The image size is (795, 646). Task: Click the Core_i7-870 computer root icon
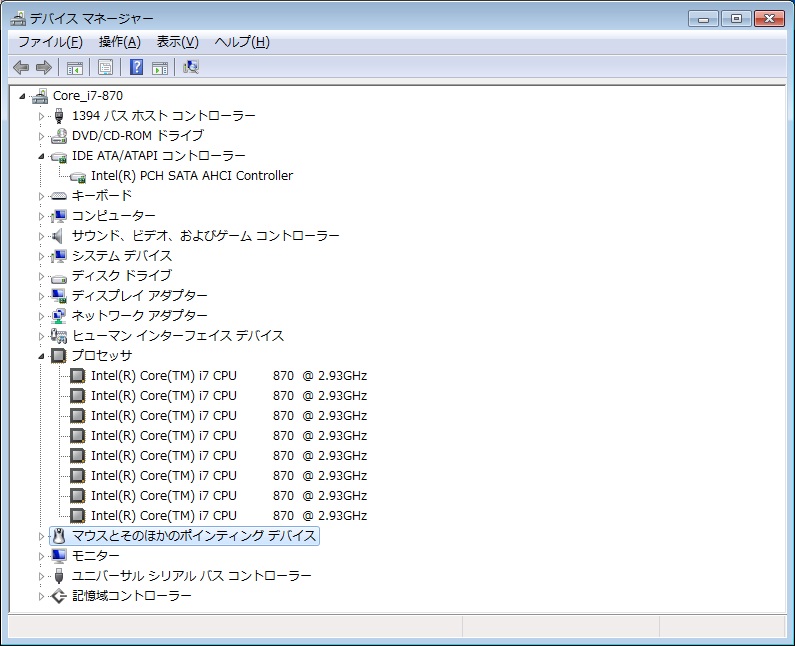click(x=40, y=96)
